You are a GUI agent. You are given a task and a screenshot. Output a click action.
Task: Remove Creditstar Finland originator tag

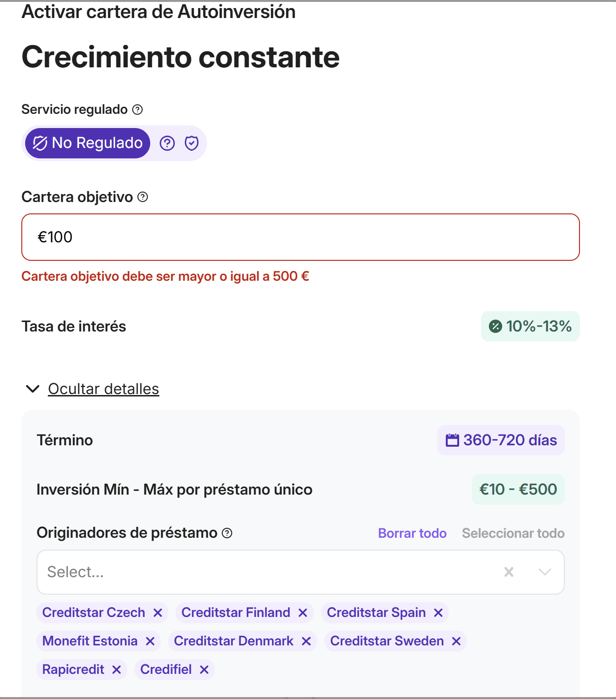[x=303, y=613]
